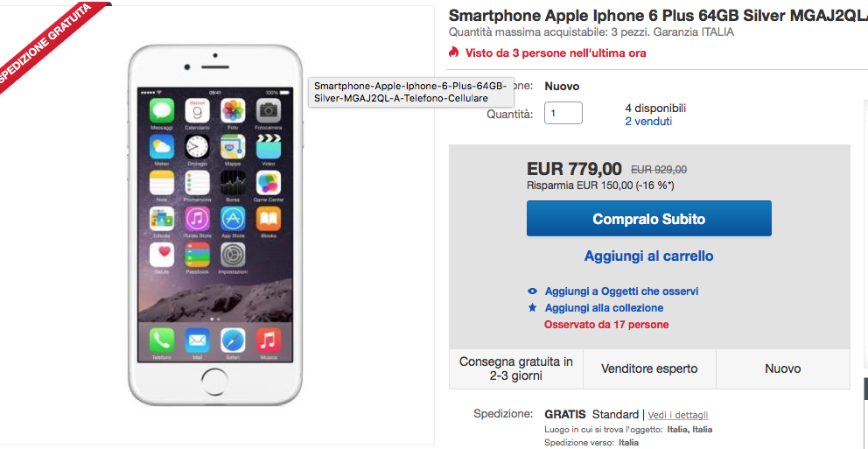
Task: Click the Safari icon on the phone image
Action: coord(233,340)
